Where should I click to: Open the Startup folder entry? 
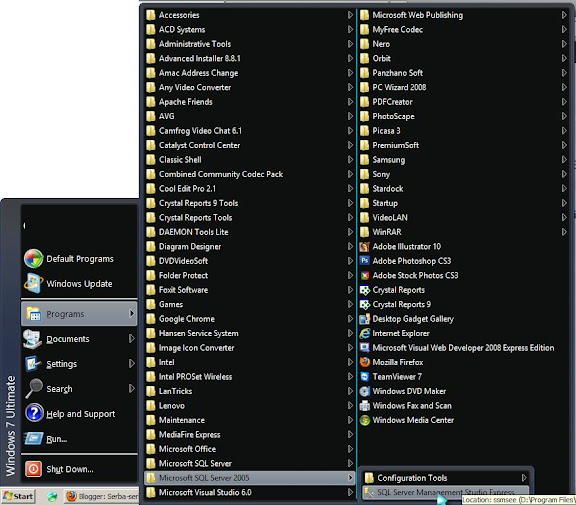tap(464, 203)
